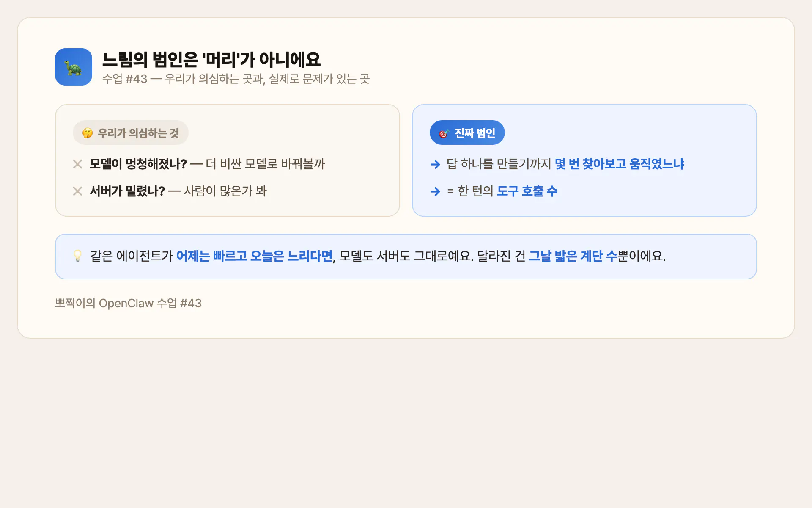Viewport: 812px width, 508px height.
Task: Click the blue arrow before = 한 턴의
Action: (x=435, y=191)
